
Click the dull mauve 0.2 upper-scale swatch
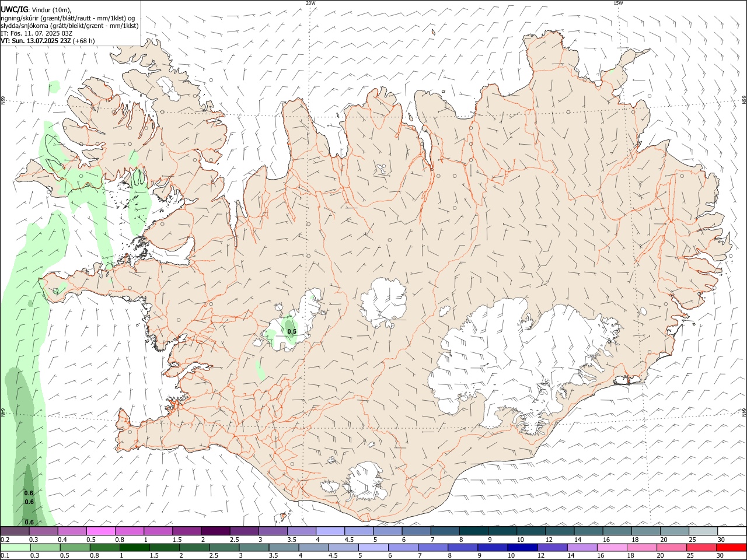[15, 531]
